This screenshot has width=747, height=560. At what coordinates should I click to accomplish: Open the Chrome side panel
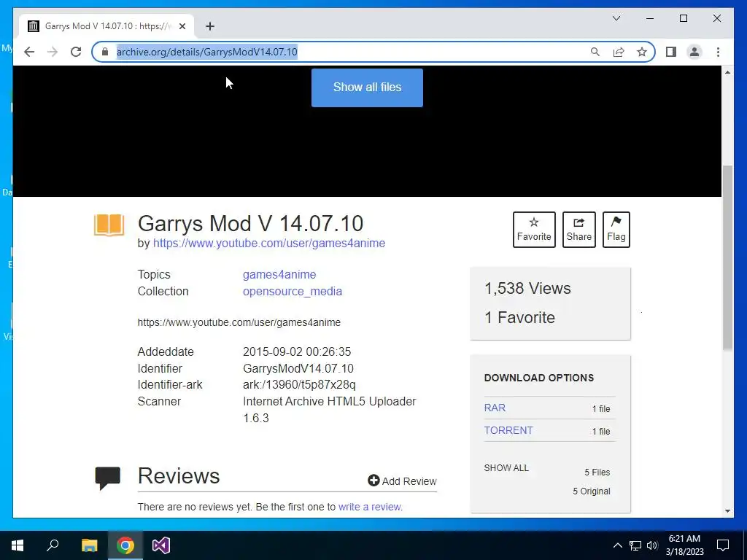(671, 52)
